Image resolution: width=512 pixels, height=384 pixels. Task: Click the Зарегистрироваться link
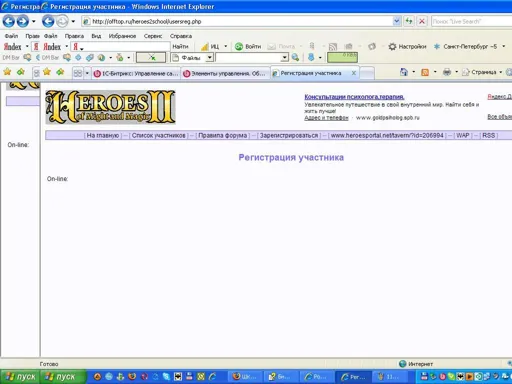tap(289, 135)
